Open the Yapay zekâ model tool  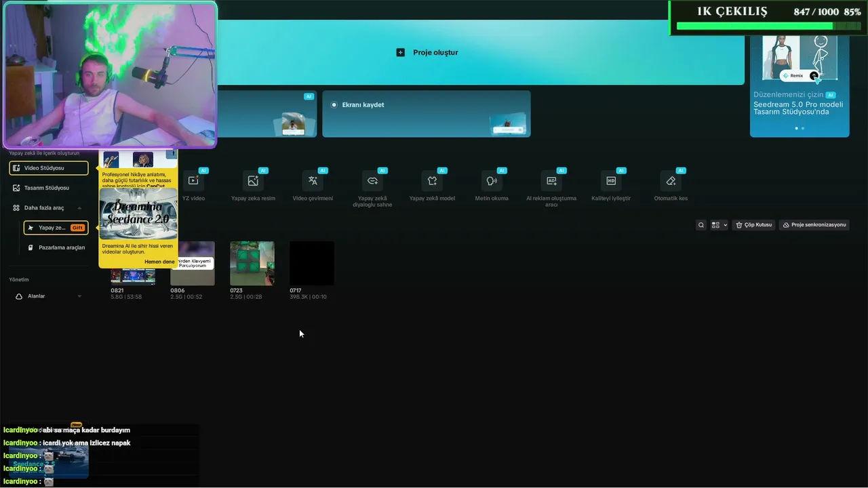[432, 181]
